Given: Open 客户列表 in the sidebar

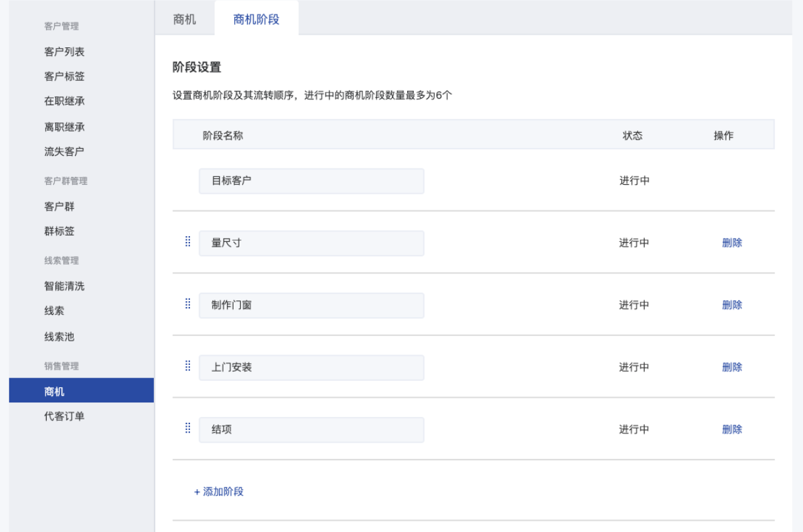Looking at the screenshot, I should pos(64,51).
